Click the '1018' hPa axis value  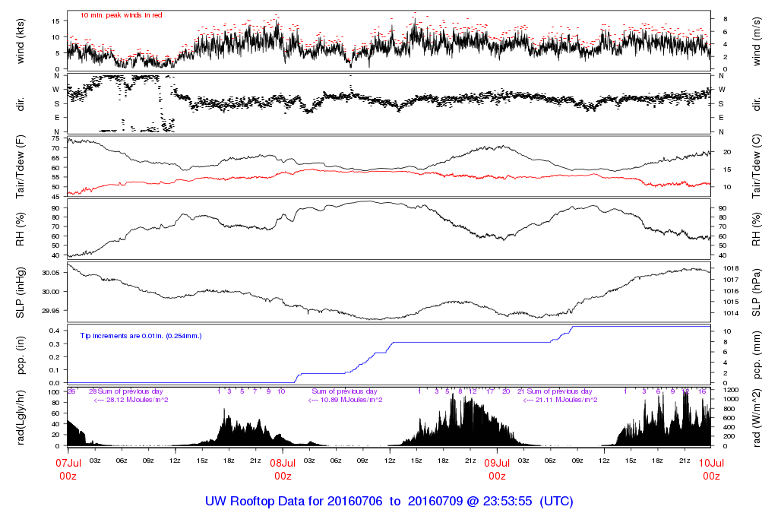[730, 268]
